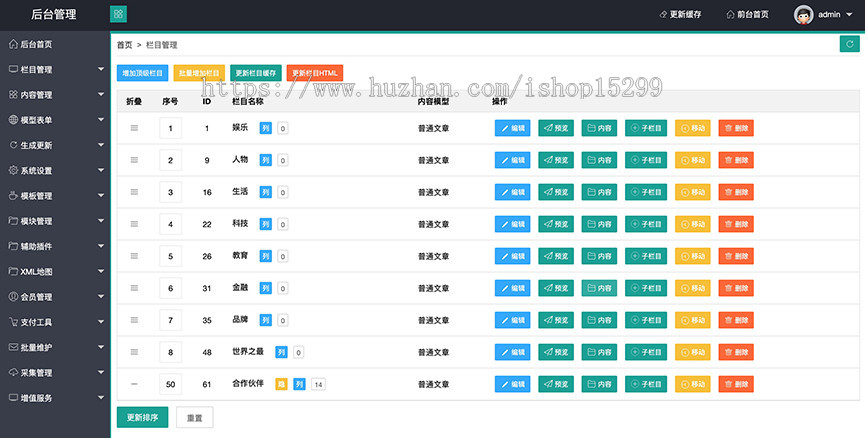Click the sidebar collapse grid icon
This screenshot has height=438, width=865.
(x=118, y=14)
